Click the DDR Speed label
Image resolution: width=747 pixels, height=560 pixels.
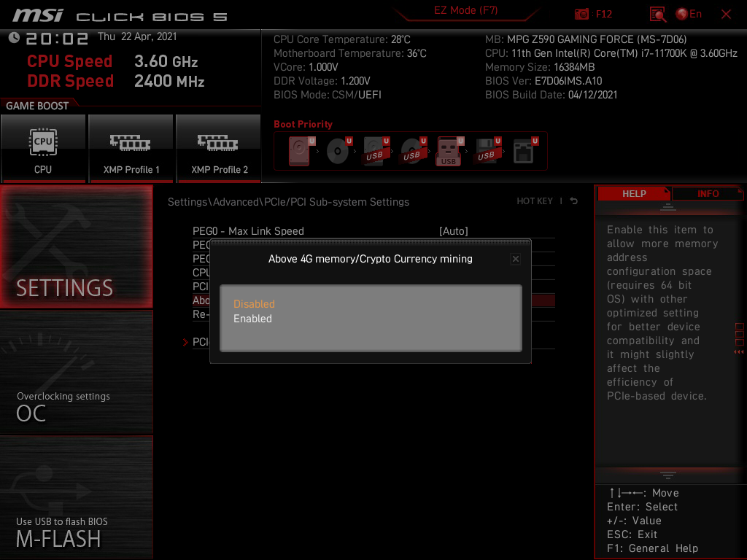(x=70, y=81)
